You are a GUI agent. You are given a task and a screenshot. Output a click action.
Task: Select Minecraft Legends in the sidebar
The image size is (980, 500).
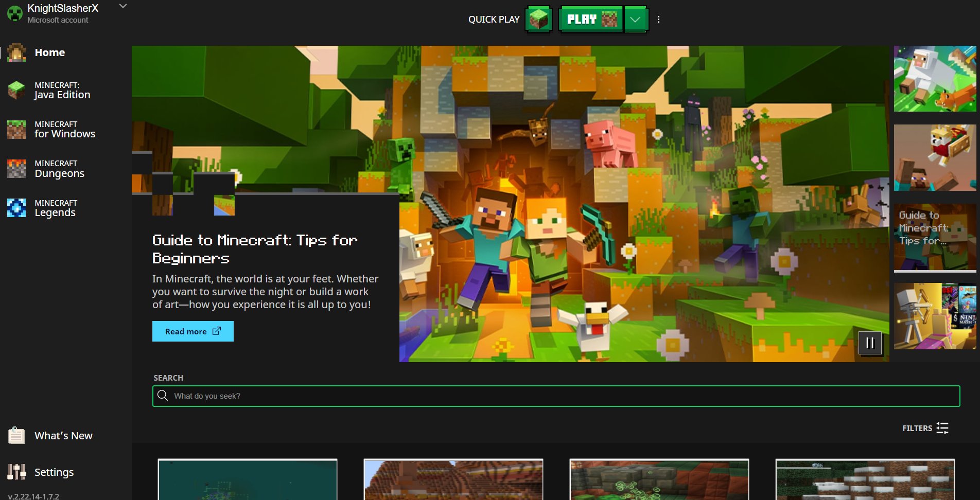pos(55,208)
